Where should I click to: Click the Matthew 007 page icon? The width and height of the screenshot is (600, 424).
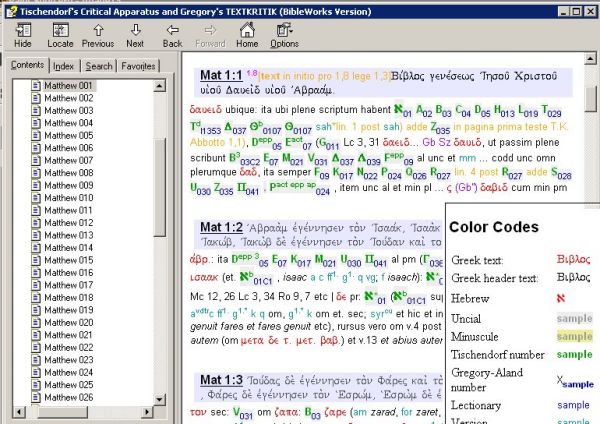click(x=36, y=160)
